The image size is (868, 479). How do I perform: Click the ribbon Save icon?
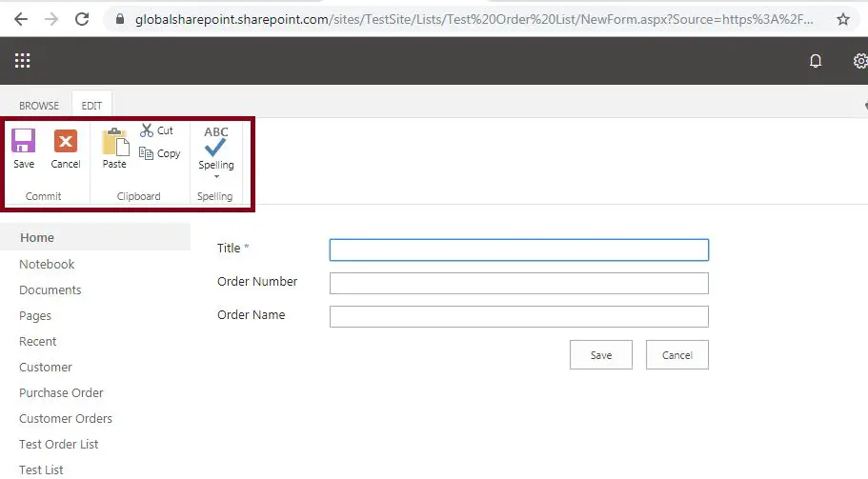[23, 141]
